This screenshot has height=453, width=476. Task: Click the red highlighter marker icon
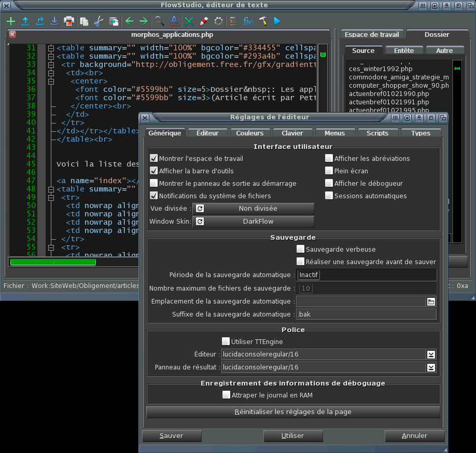(x=204, y=21)
